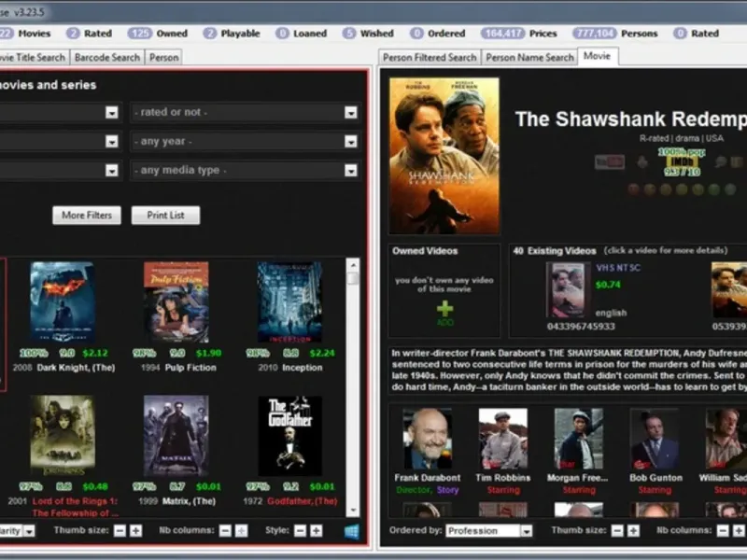Image resolution: width=747 pixels, height=560 pixels.
Task: Click the IMDb logo badge
Action: (x=682, y=161)
